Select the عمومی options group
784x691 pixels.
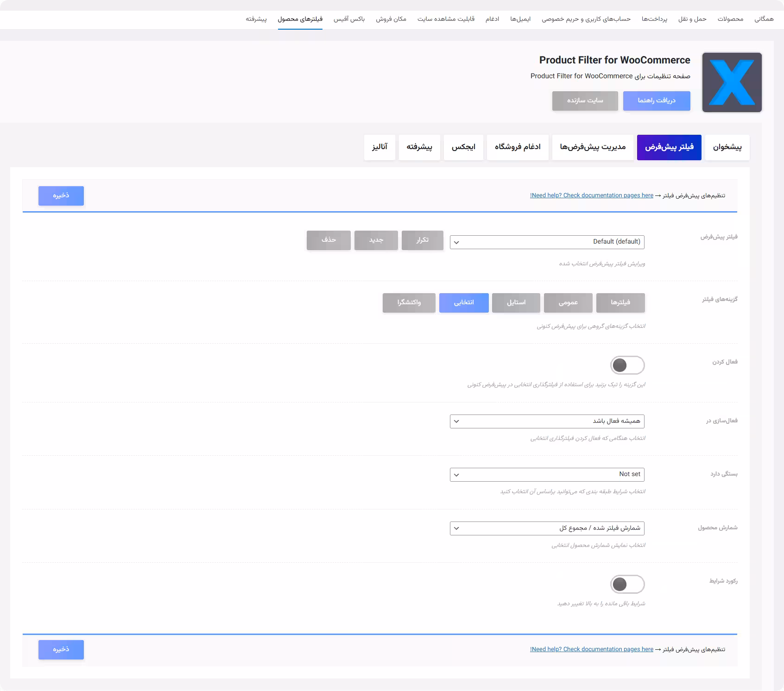(568, 302)
